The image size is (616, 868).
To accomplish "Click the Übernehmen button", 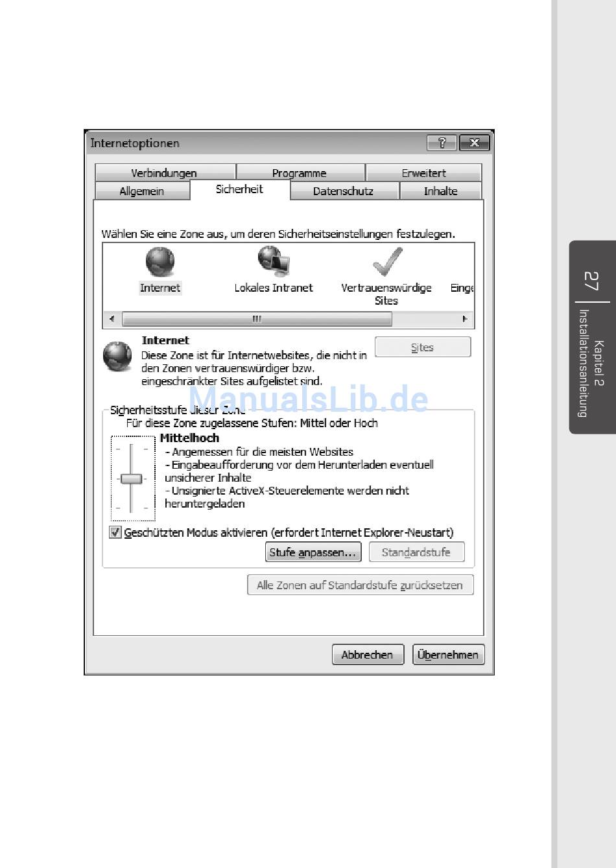I will tap(448, 655).
